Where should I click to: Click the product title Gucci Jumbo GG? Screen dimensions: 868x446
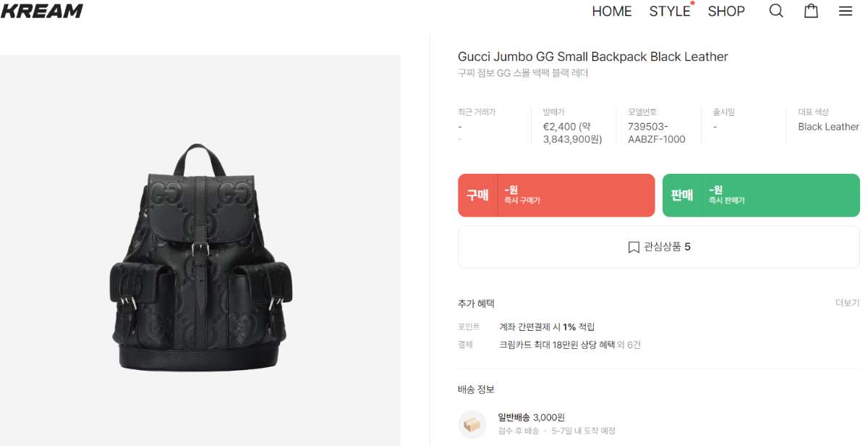click(593, 56)
